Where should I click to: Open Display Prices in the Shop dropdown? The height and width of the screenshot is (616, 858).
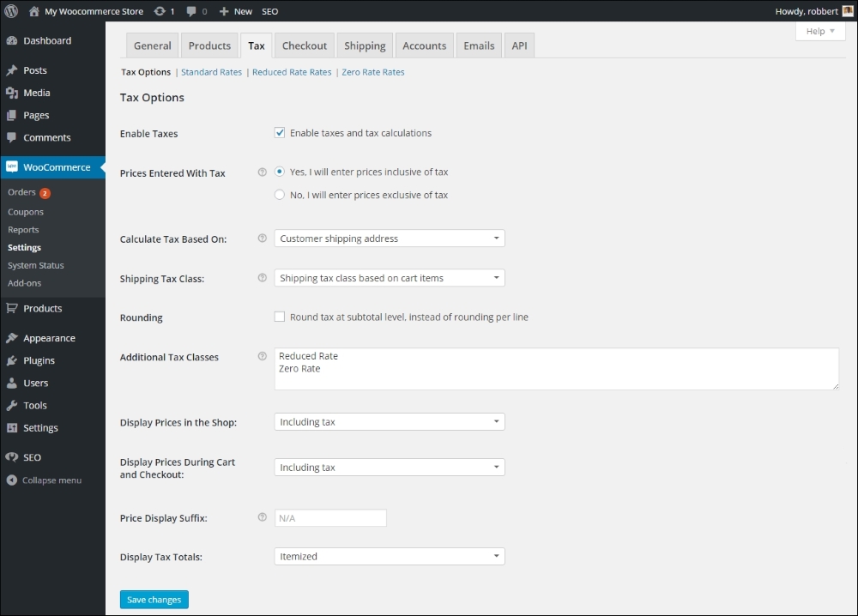[x=389, y=422]
